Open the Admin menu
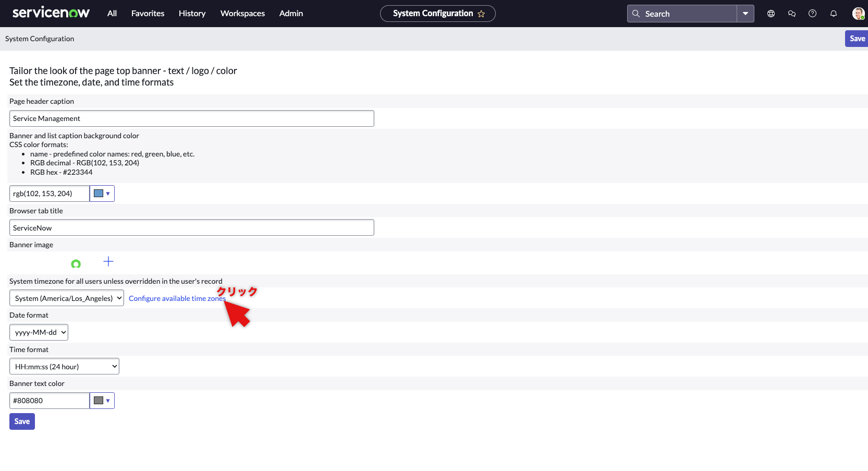868x471 pixels. click(291, 14)
